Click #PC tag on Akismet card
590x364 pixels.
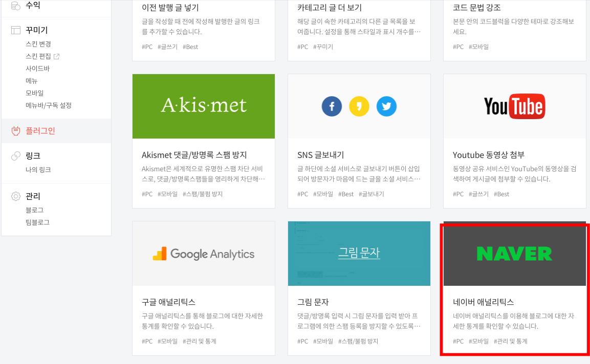(x=147, y=194)
